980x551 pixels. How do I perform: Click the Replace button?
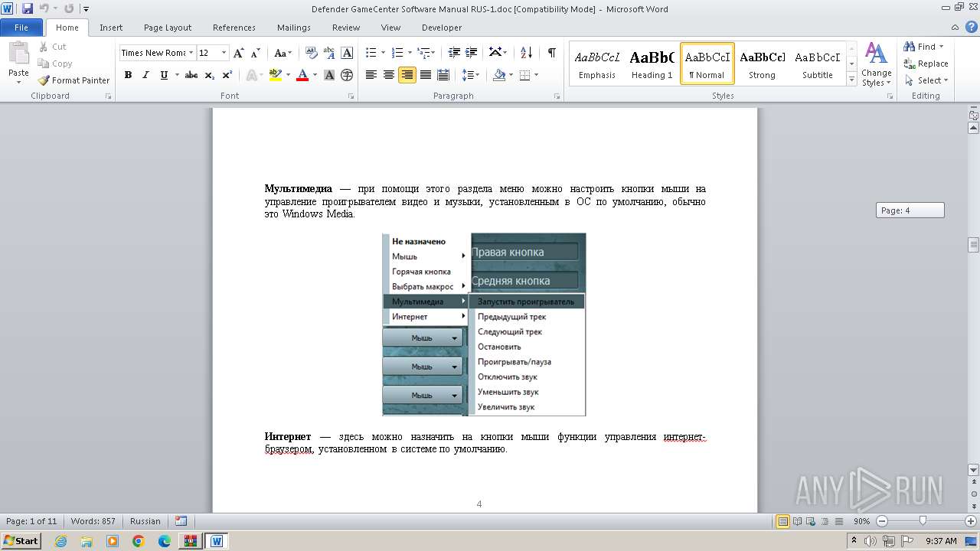[926, 64]
